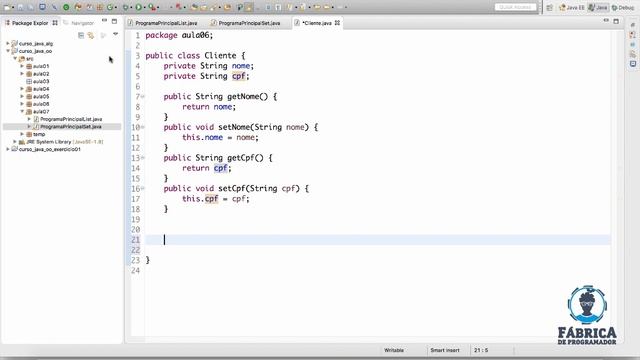Image resolution: width=640 pixels, height=360 pixels.
Task: Collapse getNome method fold marker on line 7
Action: (142, 96)
